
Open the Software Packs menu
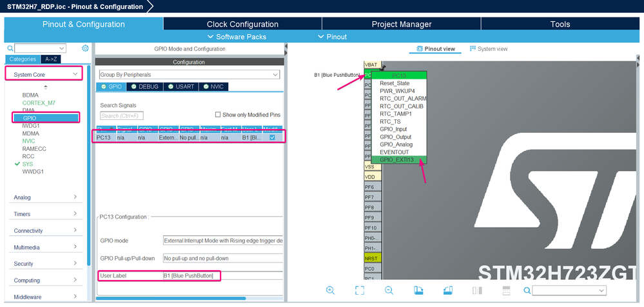(237, 37)
